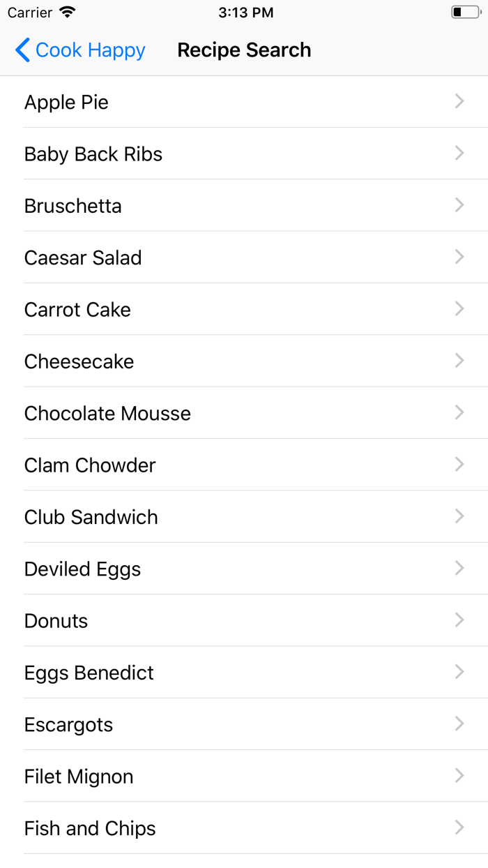Open Bruschetta recipe details
Screen dimensions: 488x868
(x=73, y=206)
